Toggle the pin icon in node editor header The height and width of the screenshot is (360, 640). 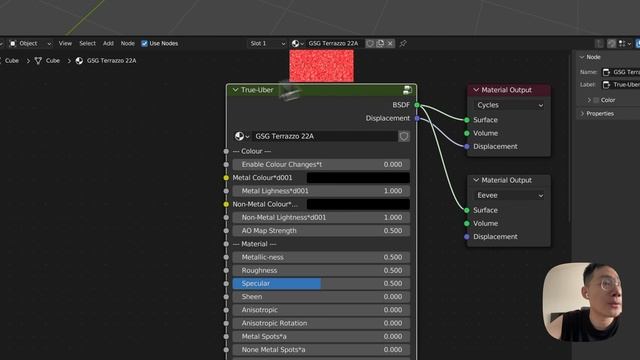pos(403,43)
